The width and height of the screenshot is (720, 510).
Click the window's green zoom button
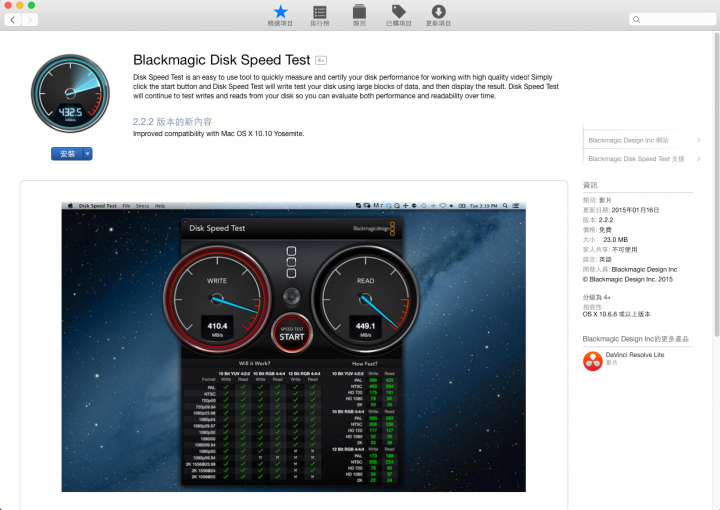point(31,5)
